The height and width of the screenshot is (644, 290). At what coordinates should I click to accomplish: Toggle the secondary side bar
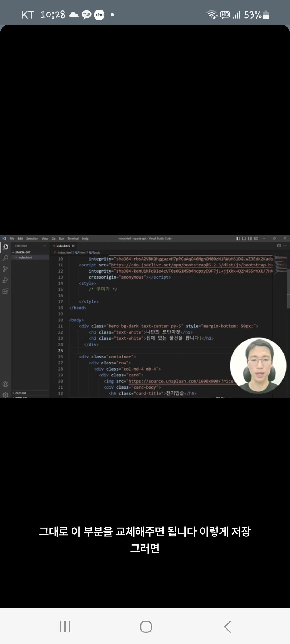(x=250, y=238)
